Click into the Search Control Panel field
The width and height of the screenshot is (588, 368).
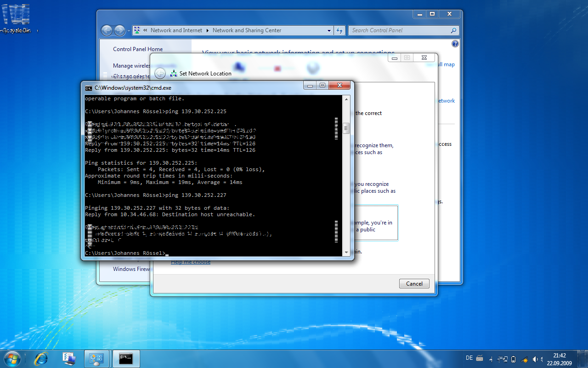[x=397, y=30]
